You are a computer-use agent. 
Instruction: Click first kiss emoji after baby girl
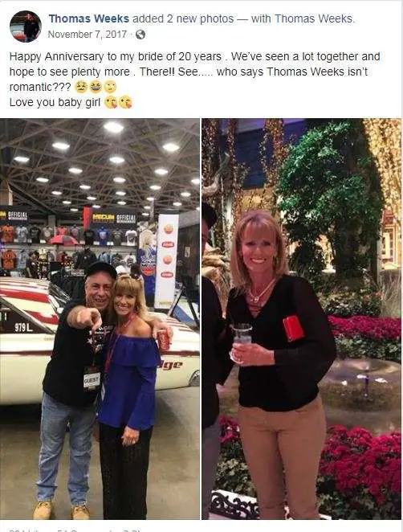tap(110, 102)
